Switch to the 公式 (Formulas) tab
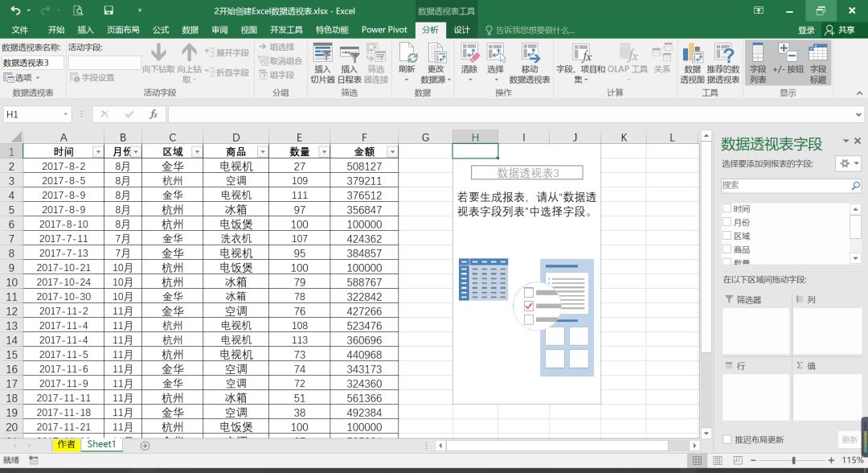This screenshot has height=473, width=868. point(161,30)
